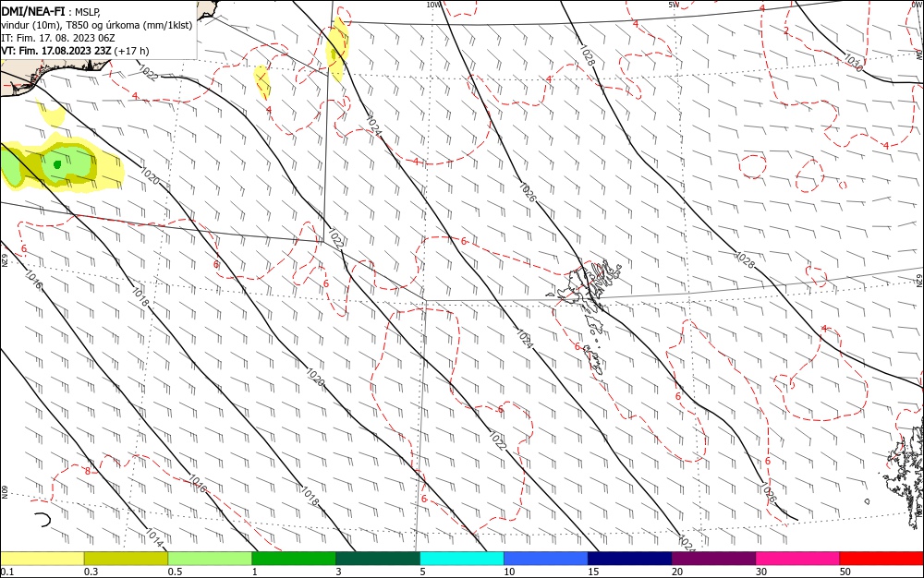Click the VT: Fim. 17.08.2023 23Z line

click(x=75, y=51)
